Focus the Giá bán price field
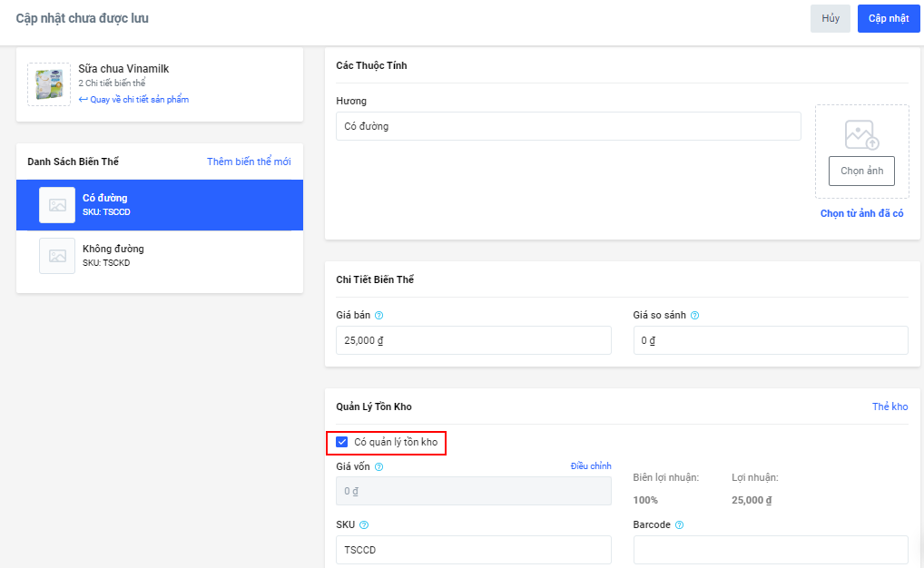 [x=473, y=341]
